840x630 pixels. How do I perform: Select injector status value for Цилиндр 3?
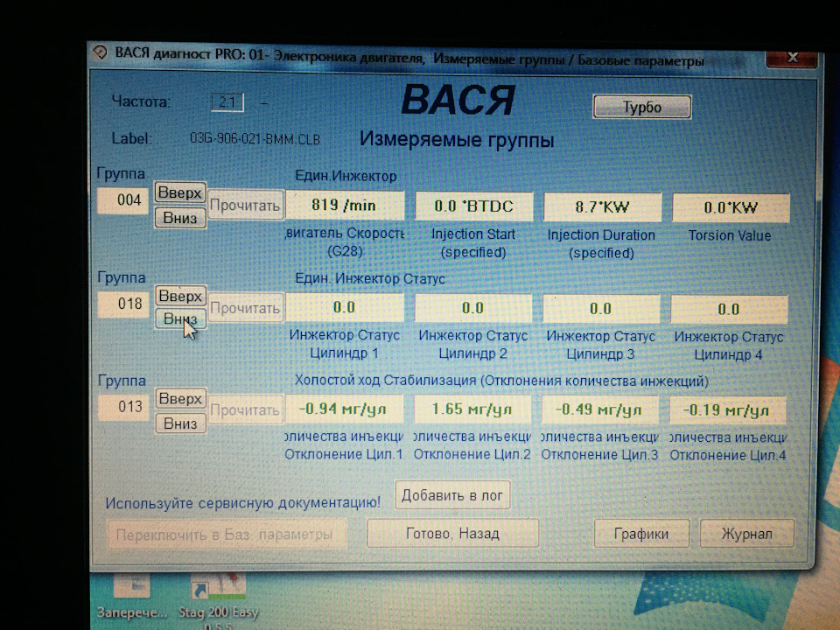pos(601,309)
